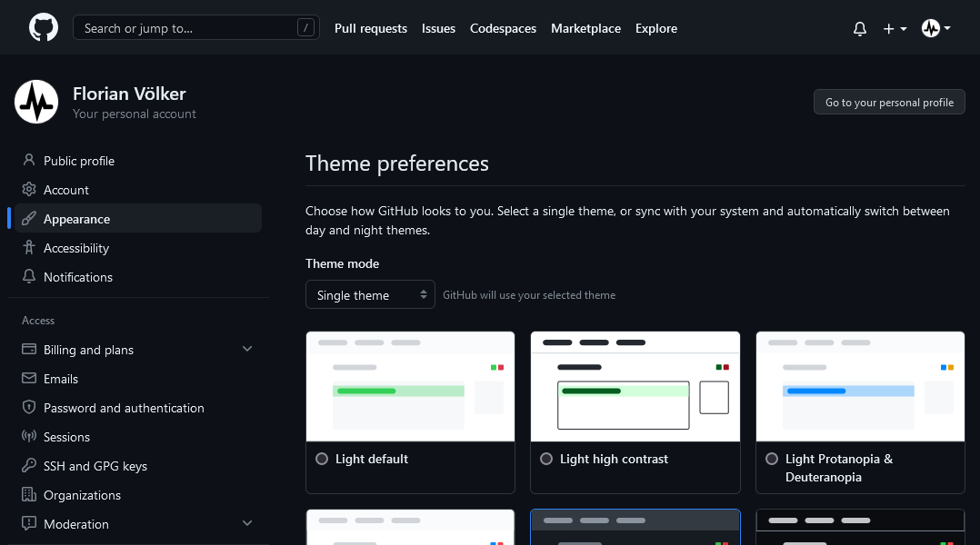
Task: Click the Sessions broadcast icon
Action: pyautogui.click(x=29, y=436)
